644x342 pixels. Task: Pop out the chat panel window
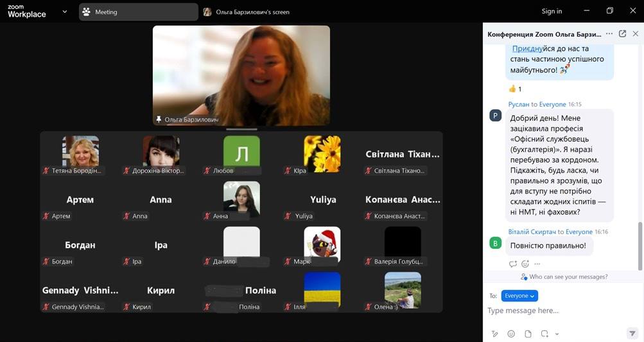pyautogui.click(x=622, y=34)
